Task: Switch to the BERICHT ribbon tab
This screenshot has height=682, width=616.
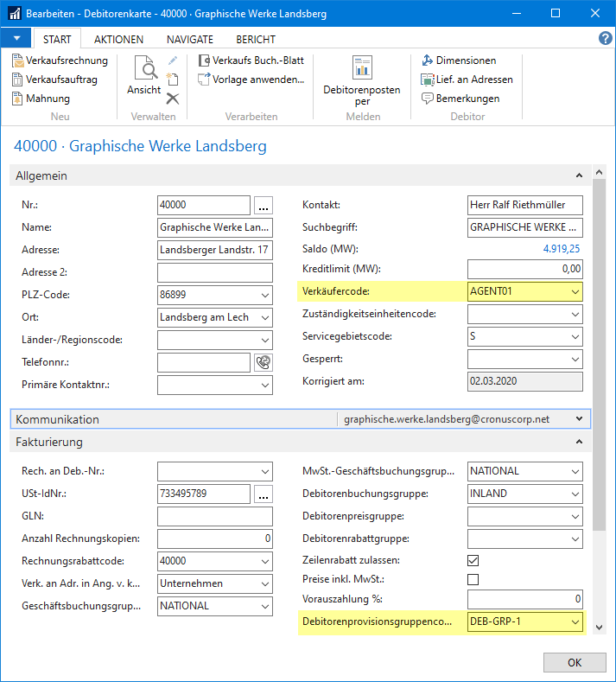Action: click(x=256, y=40)
